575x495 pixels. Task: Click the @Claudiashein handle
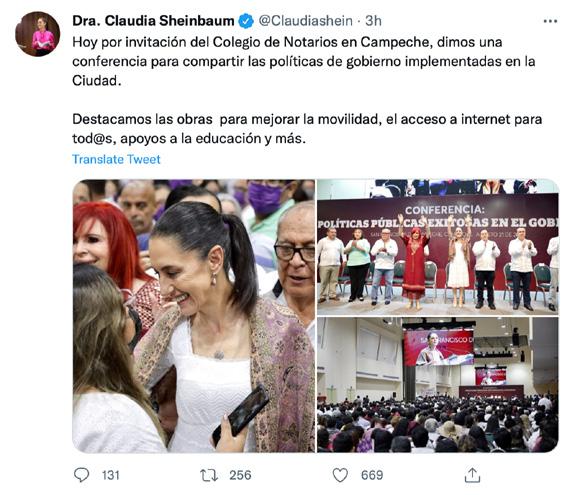tap(305, 21)
